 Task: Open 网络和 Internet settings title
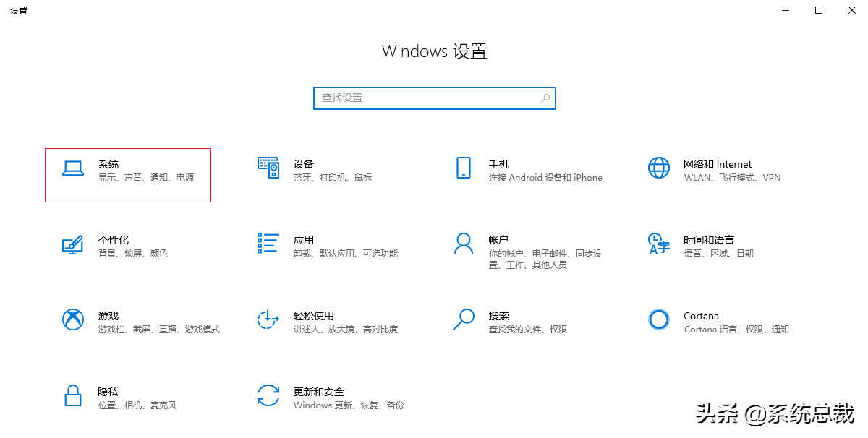point(718,164)
